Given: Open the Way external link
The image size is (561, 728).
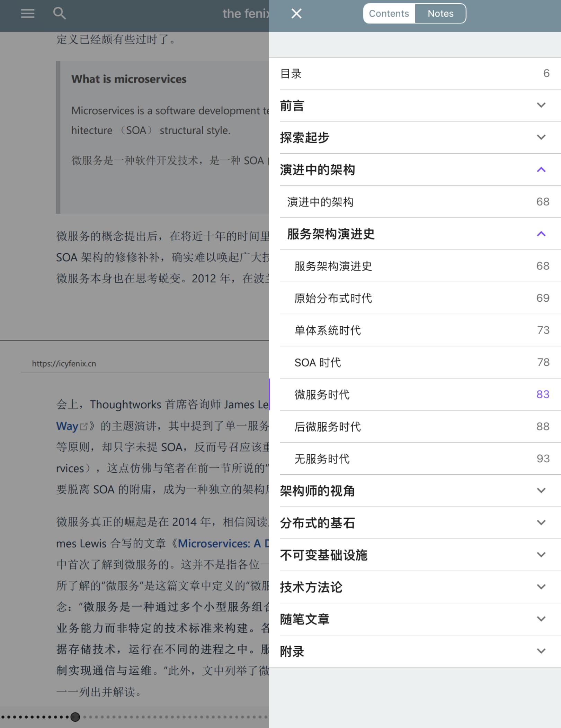Looking at the screenshot, I should tap(68, 426).
